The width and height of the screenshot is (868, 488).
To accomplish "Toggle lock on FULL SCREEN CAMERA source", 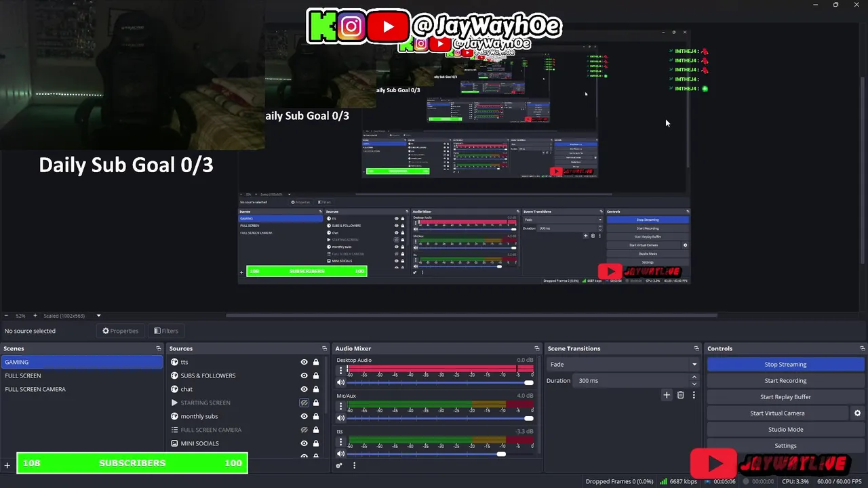I will point(315,430).
